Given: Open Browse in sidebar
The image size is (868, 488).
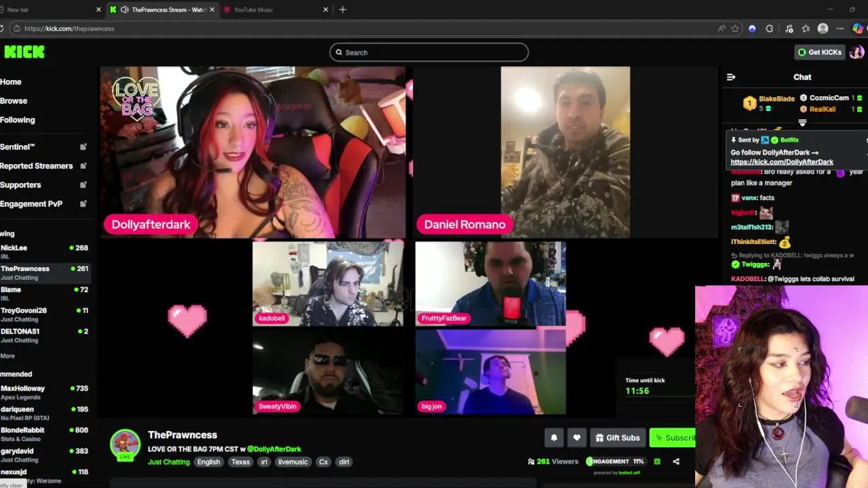Looking at the screenshot, I should [x=14, y=101].
